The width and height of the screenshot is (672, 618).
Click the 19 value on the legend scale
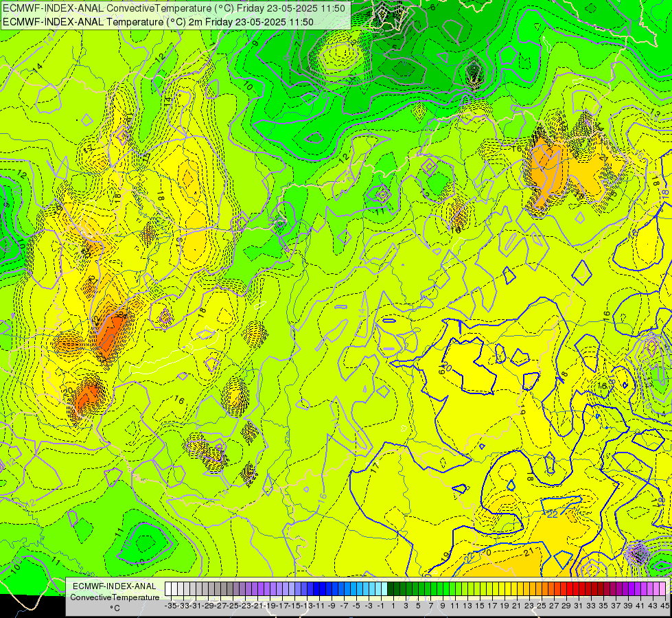point(504,606)
